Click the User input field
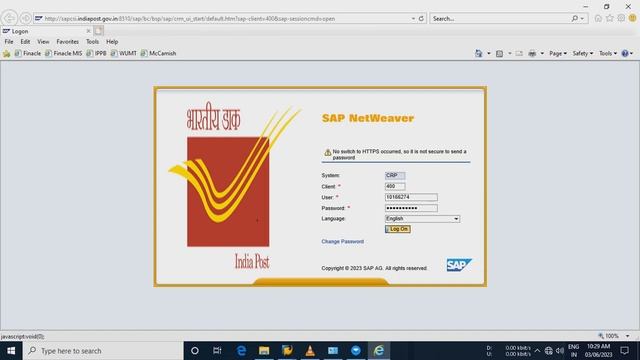This screenshot has height=360, width=640. [x=411, y=197]
